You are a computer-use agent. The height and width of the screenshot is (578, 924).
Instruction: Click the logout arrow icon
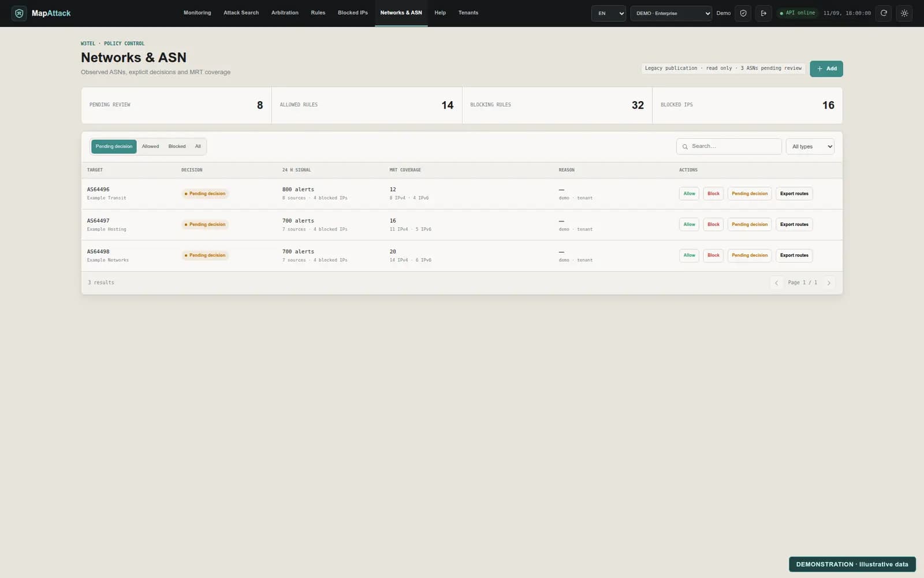763,13
